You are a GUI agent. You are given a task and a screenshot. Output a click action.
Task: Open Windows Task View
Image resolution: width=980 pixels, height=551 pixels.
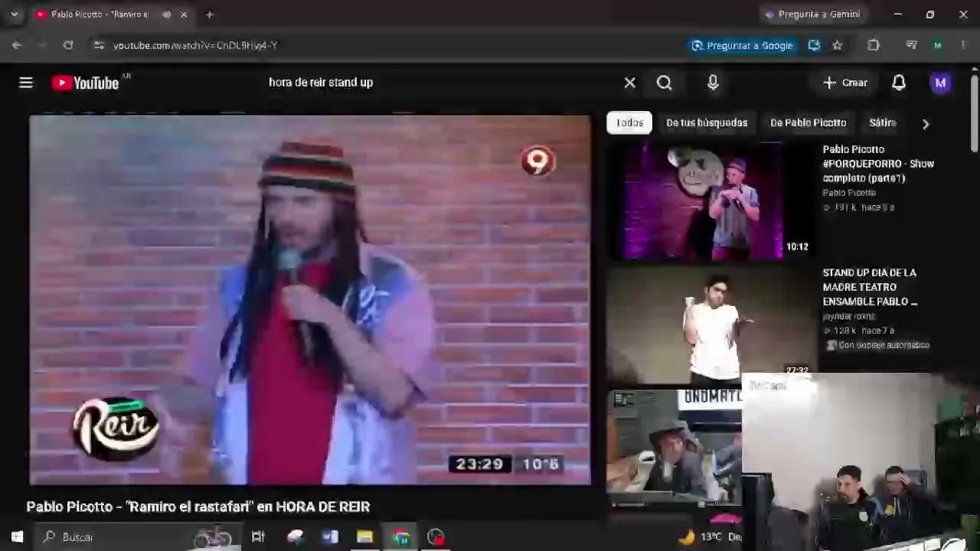click(258, 537)
